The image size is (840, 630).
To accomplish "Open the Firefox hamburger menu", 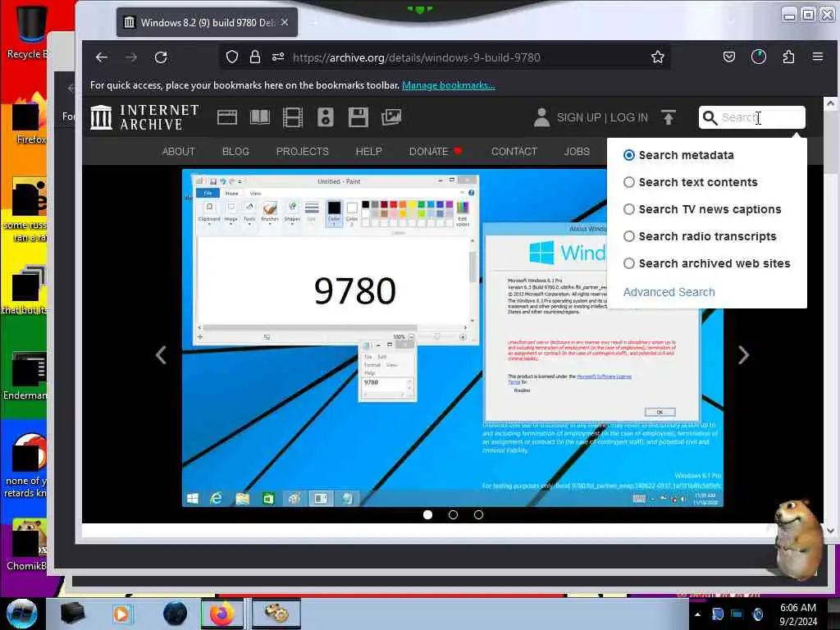I will [818, 57].
